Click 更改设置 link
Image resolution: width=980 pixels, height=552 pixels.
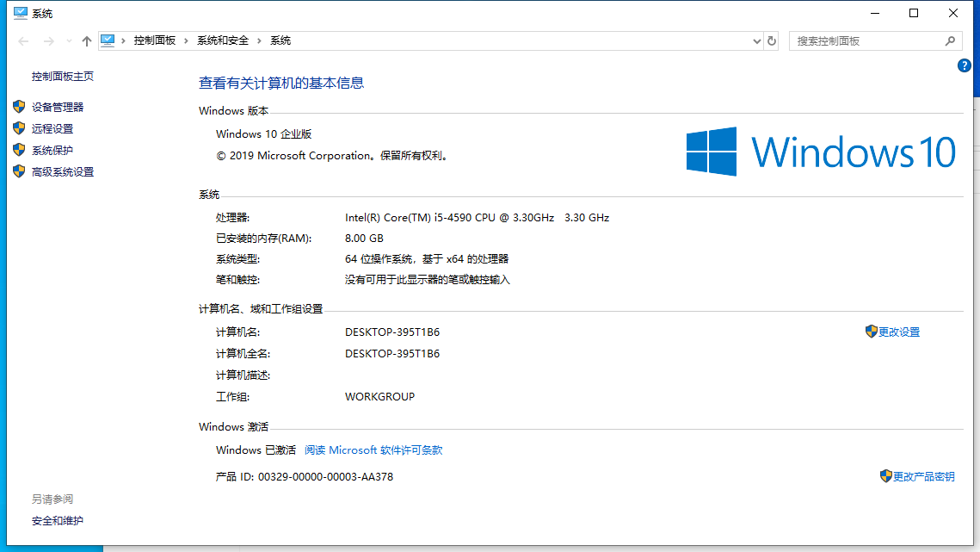click(x=899, y=332)
